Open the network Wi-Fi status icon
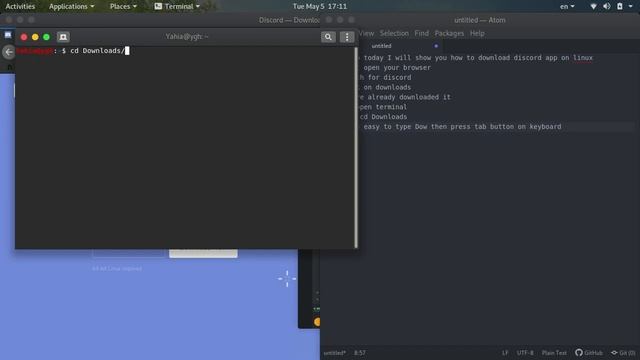Screen dimensions: 640x360 [x=593, y=7]
